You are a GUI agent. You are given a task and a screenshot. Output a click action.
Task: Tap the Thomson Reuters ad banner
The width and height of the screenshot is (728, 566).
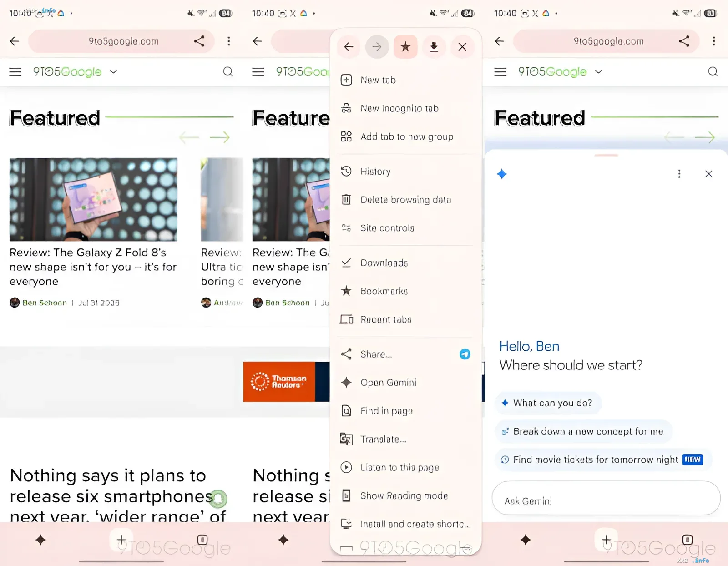tap(286, 382)
